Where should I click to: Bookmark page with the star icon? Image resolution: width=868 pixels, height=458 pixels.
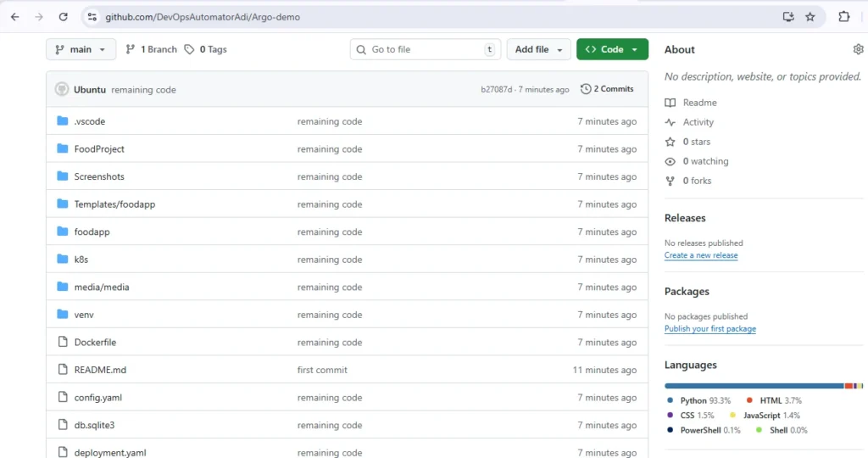pos(810,17)
